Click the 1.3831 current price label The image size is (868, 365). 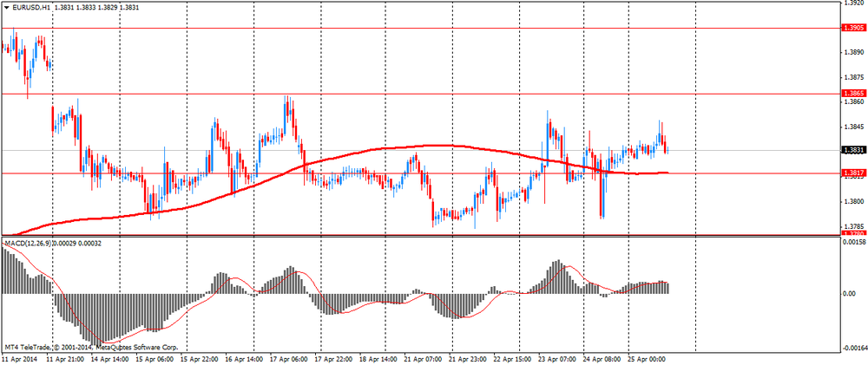853,150
